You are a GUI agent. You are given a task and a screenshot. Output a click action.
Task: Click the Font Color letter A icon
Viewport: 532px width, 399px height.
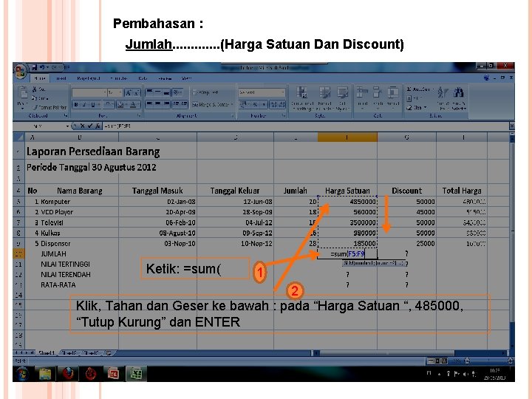(x=134, y=105)
